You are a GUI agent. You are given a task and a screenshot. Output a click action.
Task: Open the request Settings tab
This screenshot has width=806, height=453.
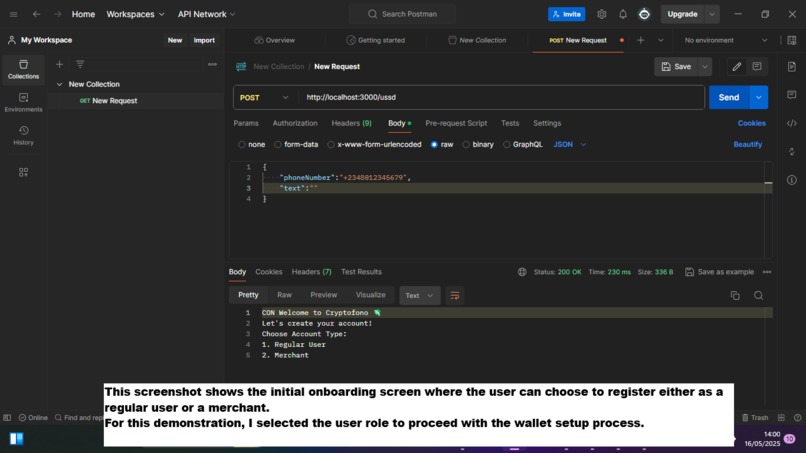547,123
